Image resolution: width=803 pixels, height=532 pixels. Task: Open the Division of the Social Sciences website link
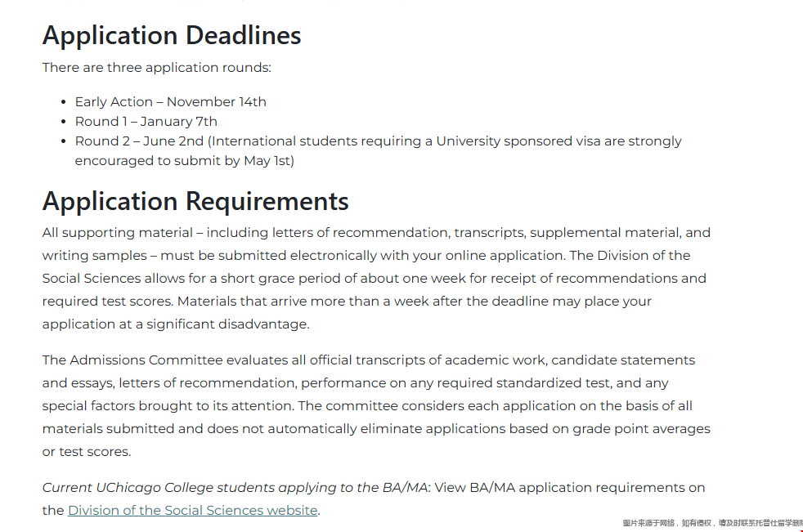(x=192, y=510)
